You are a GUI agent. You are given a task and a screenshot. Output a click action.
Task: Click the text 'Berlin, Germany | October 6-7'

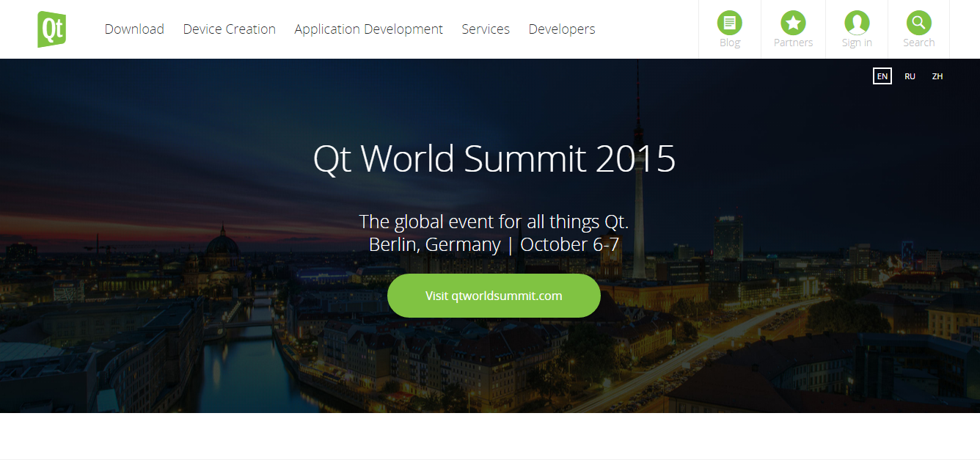[494, 244]
